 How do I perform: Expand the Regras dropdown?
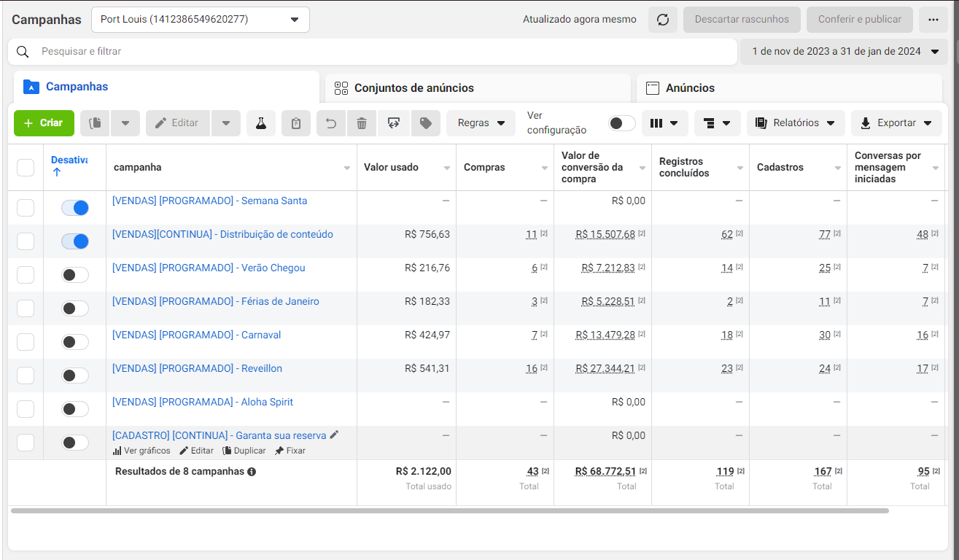coord(481,123)
